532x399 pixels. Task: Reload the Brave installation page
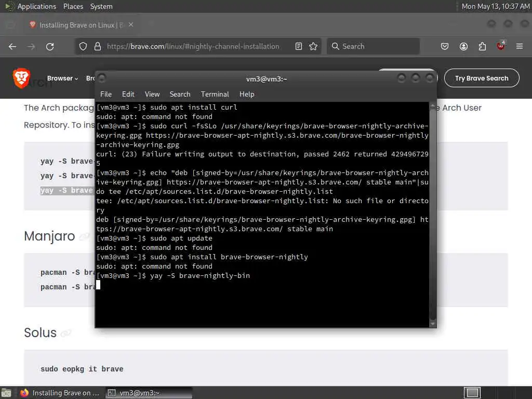click(50, 46)
